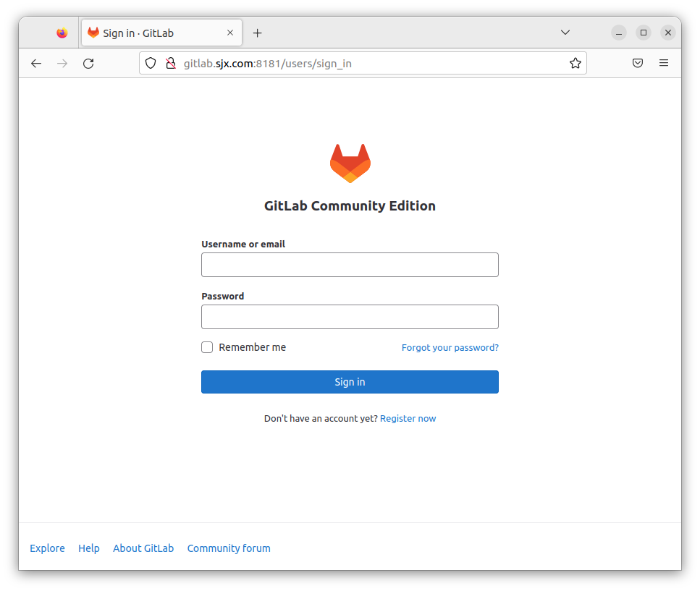Open the Firefox hamburger application menu
Screen dimensions: 700x591
click(x=664, y=63)
